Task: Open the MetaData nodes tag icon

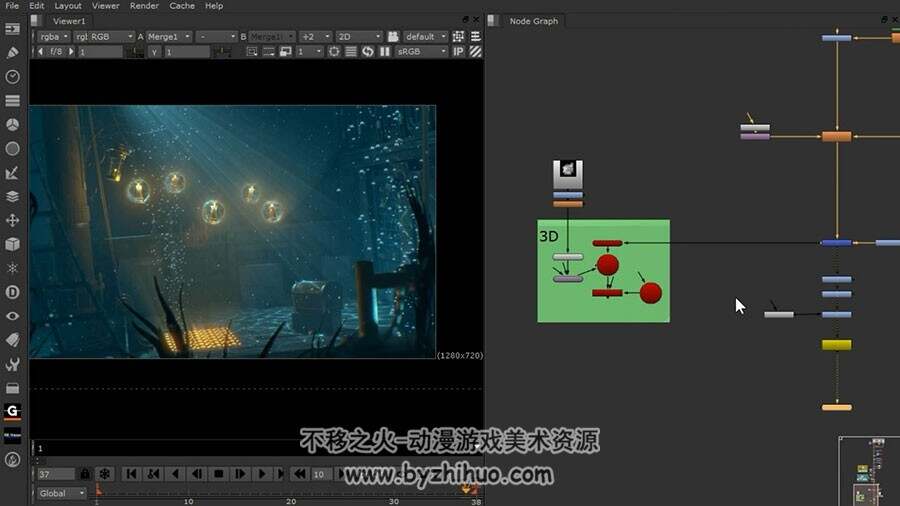Action: click(12, 340)
